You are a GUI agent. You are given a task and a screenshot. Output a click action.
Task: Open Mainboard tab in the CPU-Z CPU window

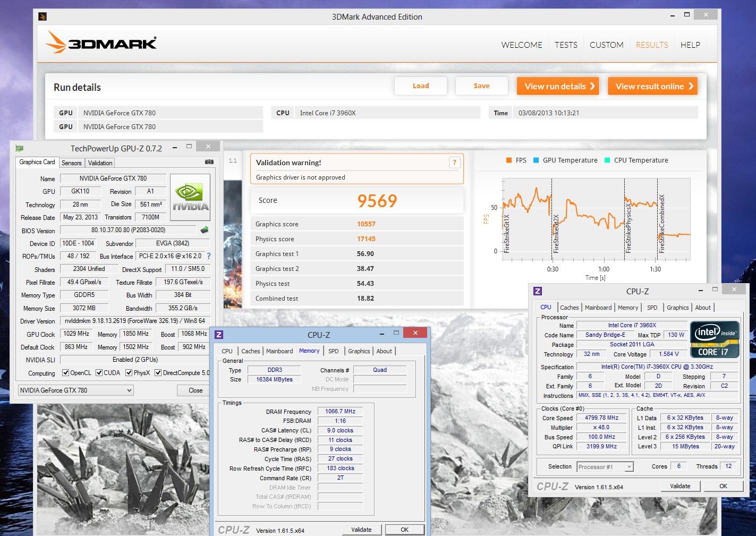click(x=598, y=308)
